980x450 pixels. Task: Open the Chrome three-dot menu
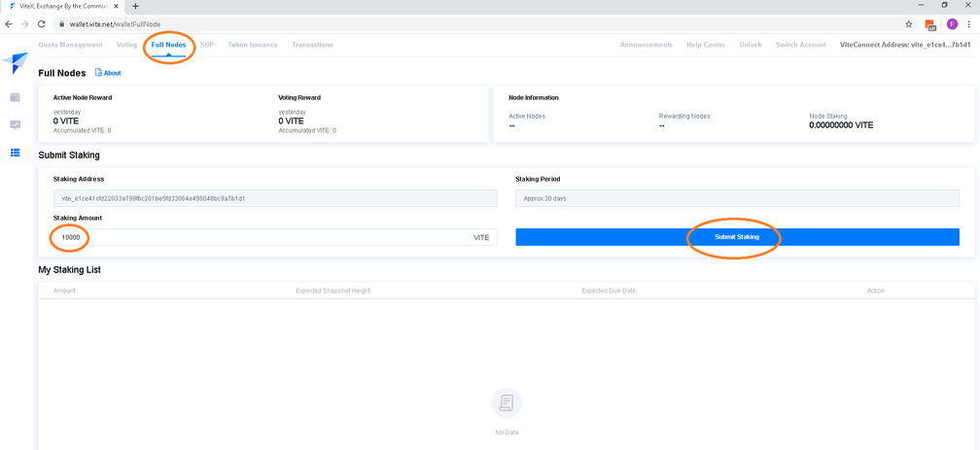969,23
